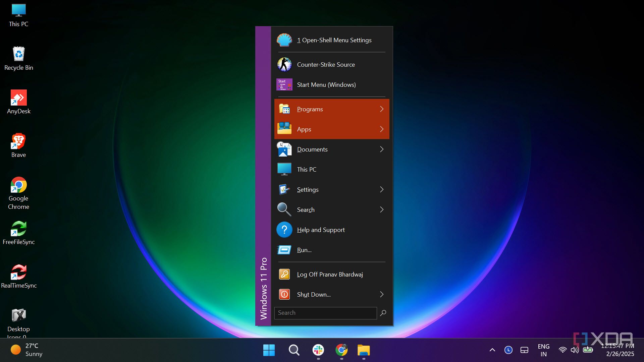Click the Windows Start button on the taskbar

point(269,350)
